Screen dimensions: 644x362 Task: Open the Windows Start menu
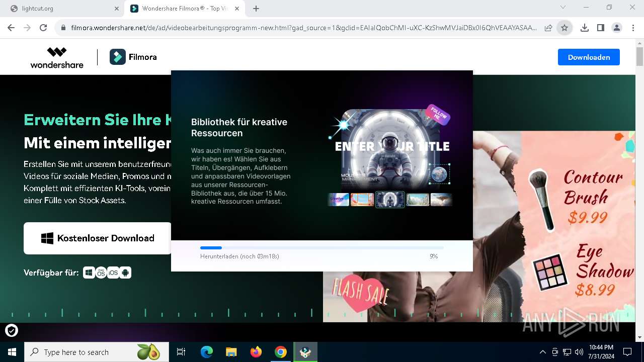12,352
